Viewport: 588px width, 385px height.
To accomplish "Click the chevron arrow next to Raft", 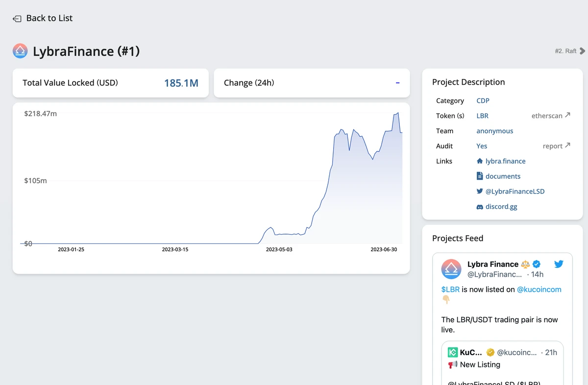I will 582,51.
